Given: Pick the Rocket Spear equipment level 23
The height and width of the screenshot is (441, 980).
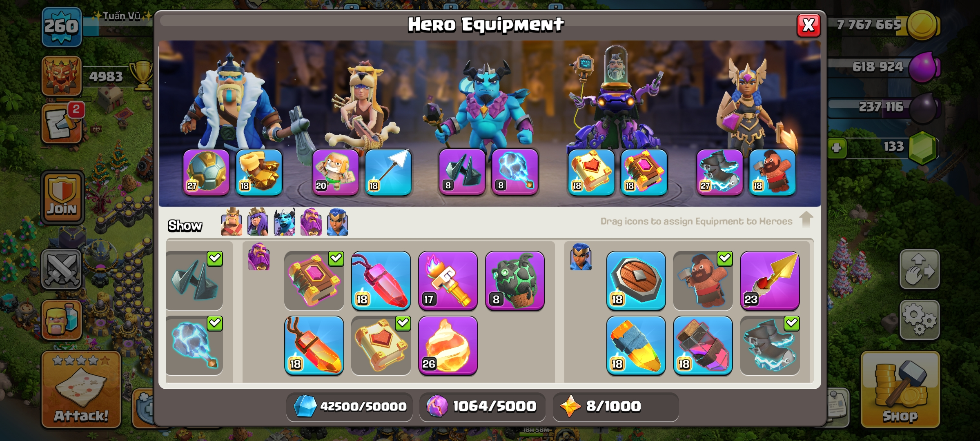Looking at the screenshot, I should pos(770,281).
